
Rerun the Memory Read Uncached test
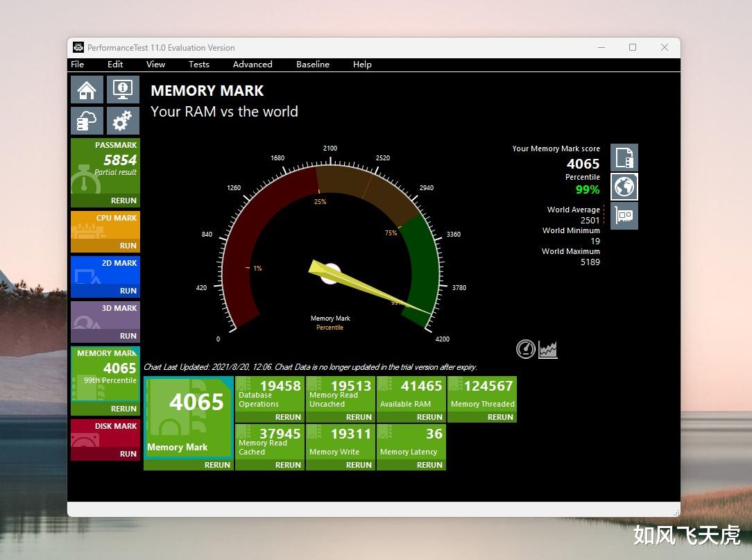click(359, 417)
